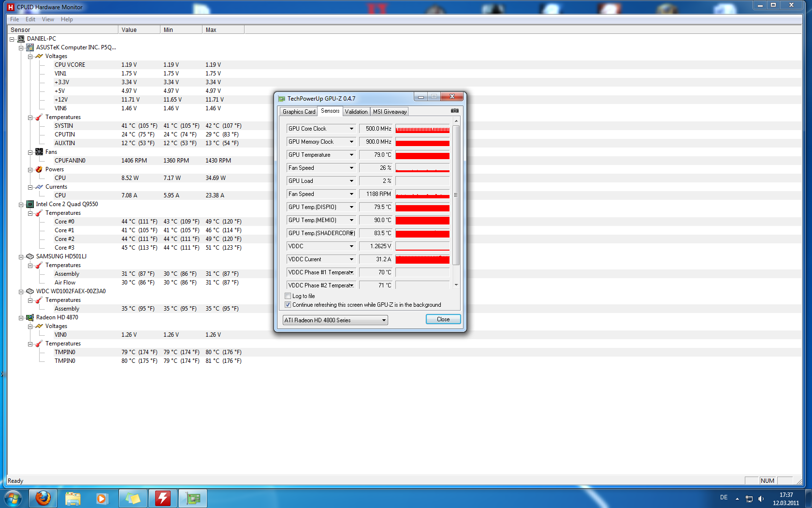Click the network tray icon

pos(749,499)
